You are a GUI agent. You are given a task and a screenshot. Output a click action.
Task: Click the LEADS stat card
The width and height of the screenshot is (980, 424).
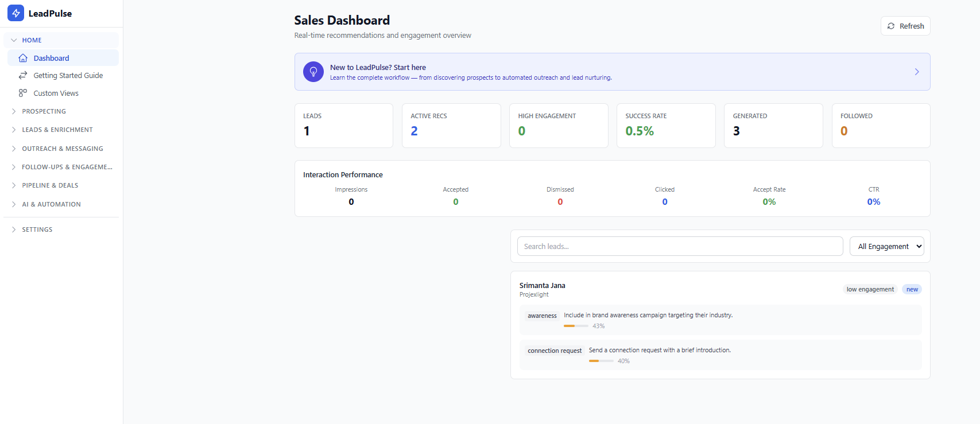pos(343,126)
